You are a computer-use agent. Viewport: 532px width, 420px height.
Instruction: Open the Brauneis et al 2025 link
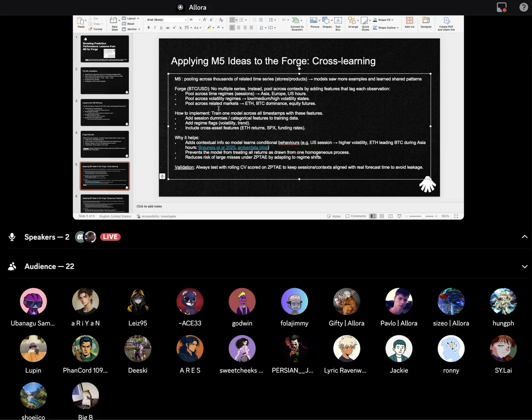pos(217,147)
